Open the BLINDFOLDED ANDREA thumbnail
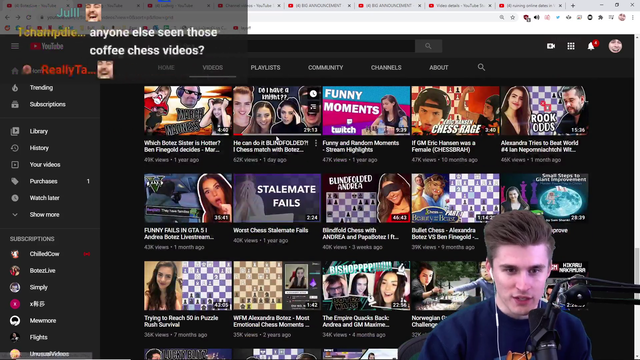Screen dimensions: 640x360 [366, 198]
